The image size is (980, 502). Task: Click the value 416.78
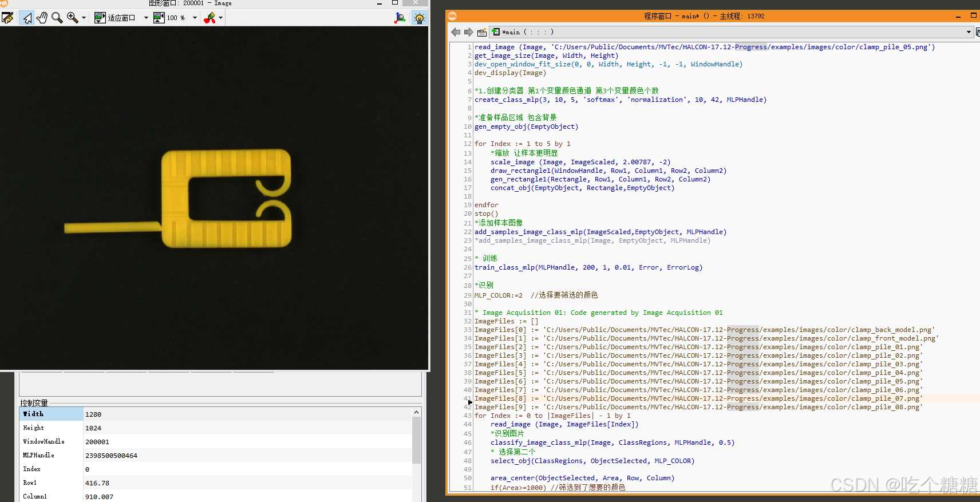tap(97, 483)
